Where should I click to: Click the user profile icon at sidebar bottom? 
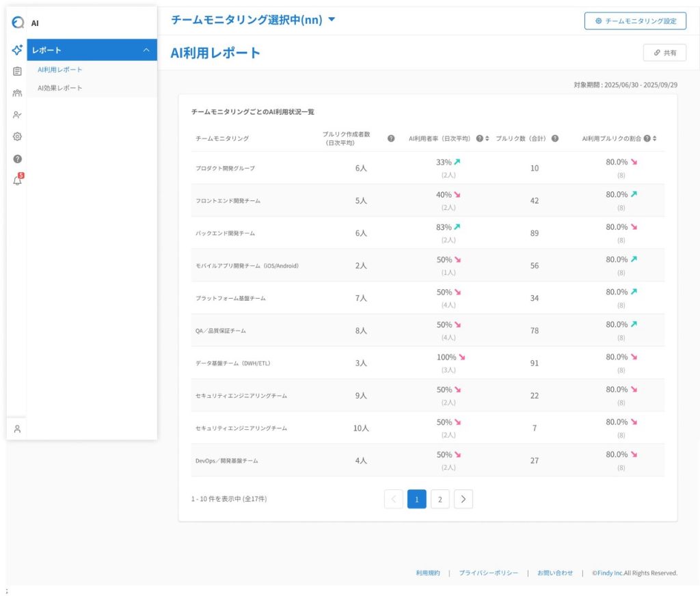(x=17, y=429)
